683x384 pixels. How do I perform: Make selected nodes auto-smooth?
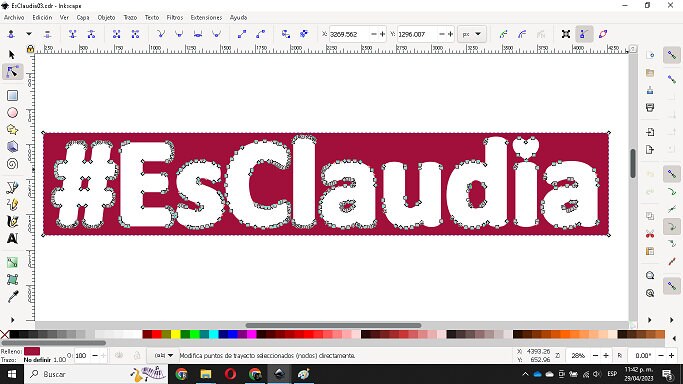(x=216, y=34)
